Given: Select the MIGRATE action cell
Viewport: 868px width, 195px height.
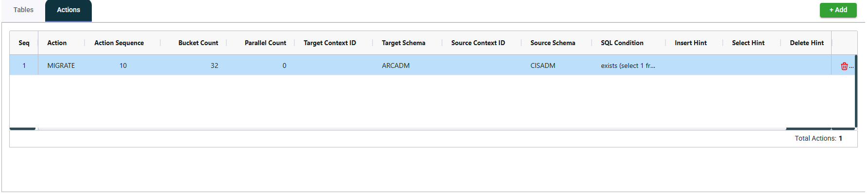Looking at the screenshot, I should pos(61,65).
